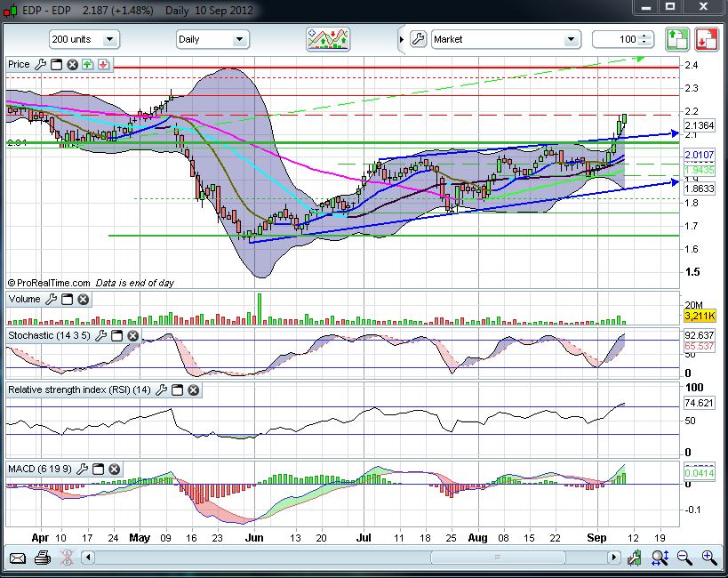Zoom in using the plus magnifier
Screen dimensions: 728x578
pos(709,557)
